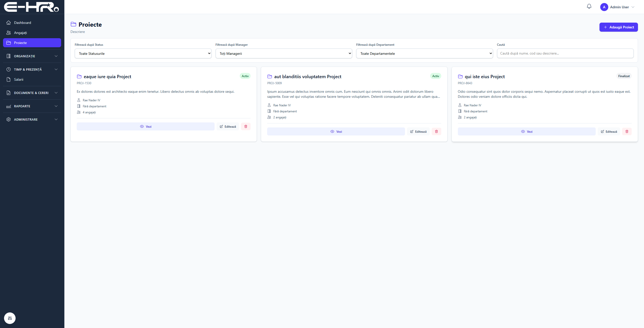Expand the ORGANIZAȚIE chevron

tap(56, 56)
